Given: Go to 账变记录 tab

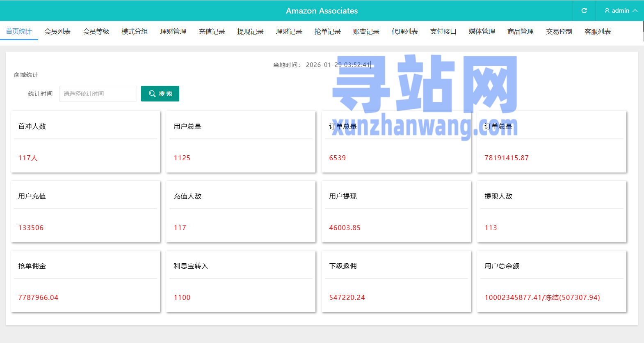Looking at the screenshot, I should pos(366,32).
